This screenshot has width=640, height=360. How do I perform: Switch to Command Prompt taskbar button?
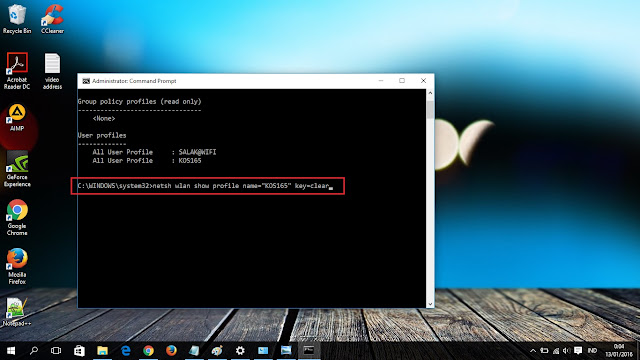(x=309, y=351)
